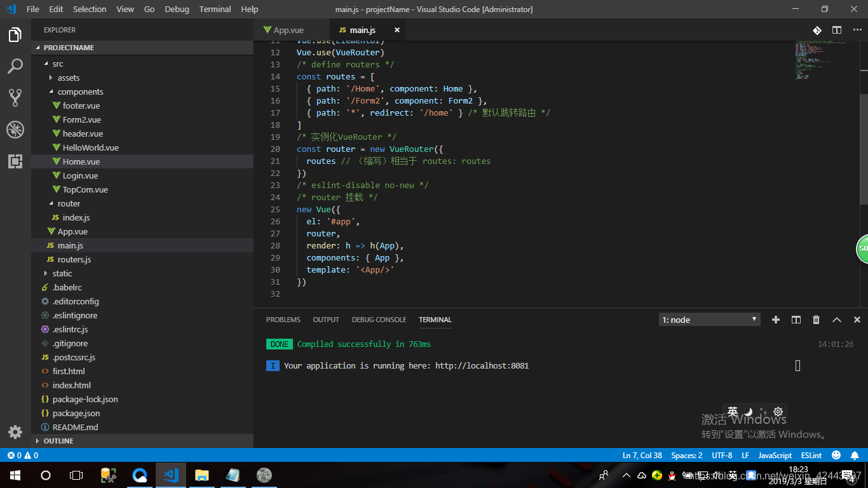Split the editor to the right
Viewport: 868px width, 488px height.
tap(837, 30)
